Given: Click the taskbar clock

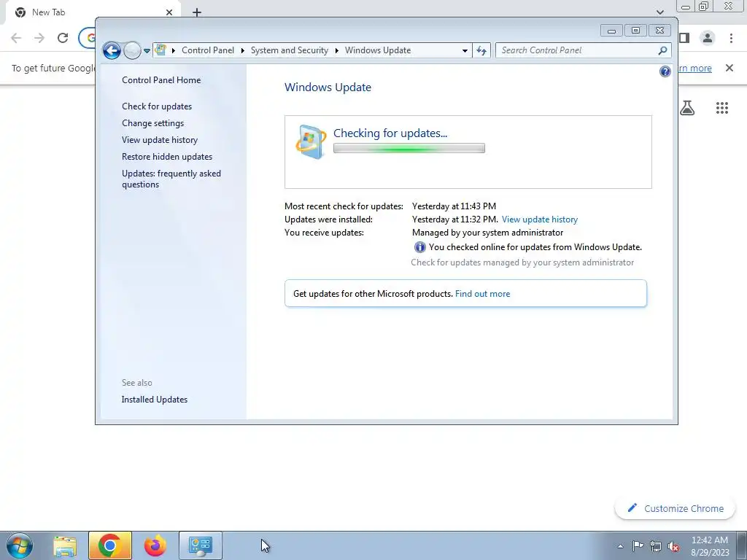Looking at the screenshot, I should pos(710,546).
